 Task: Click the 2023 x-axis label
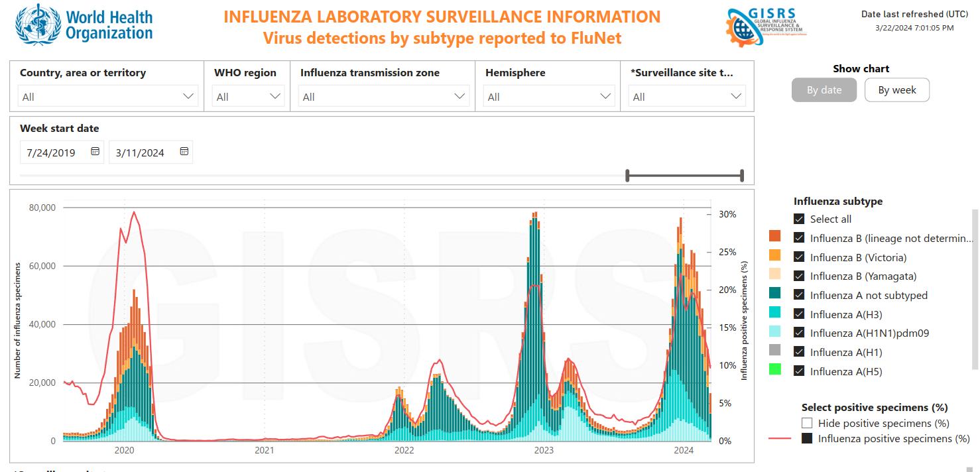pos(544,451)
